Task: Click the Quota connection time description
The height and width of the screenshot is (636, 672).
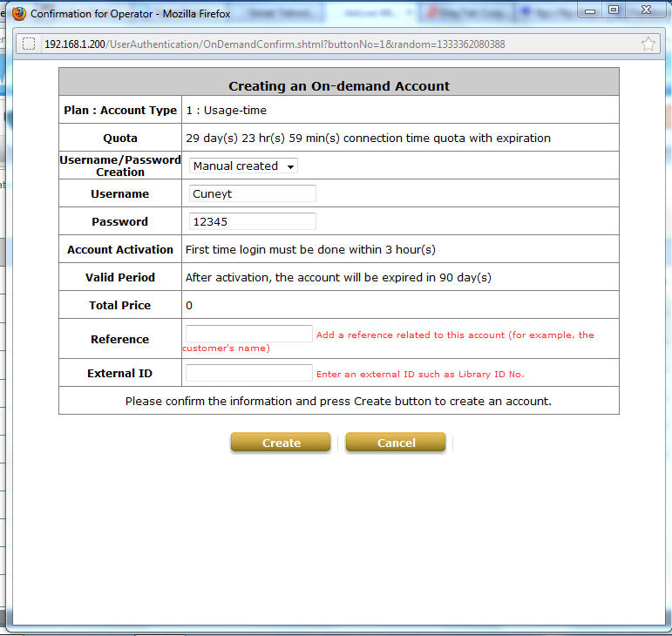Action: (368, 138)
